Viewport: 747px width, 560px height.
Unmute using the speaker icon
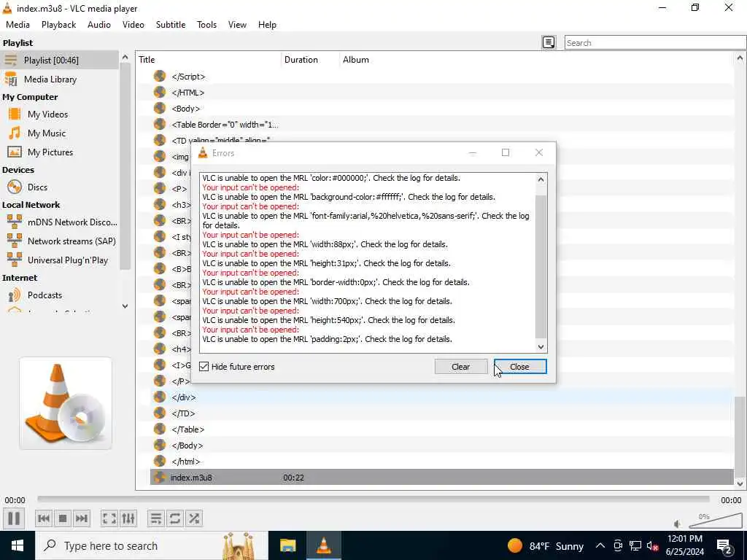point(678,524)
